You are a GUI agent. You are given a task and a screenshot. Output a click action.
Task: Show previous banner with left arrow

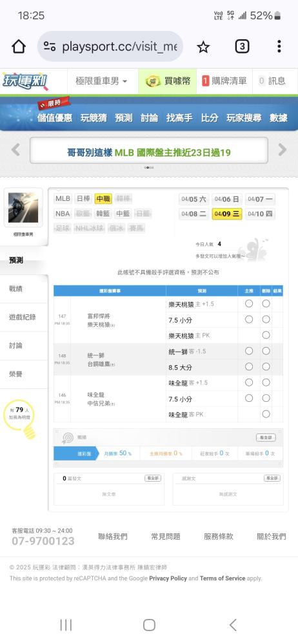pos(15,149)
